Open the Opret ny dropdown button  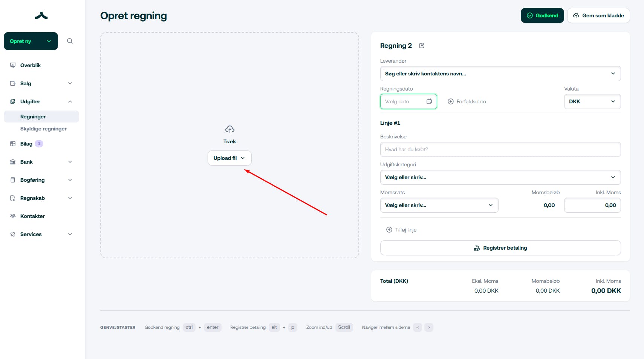31,41
